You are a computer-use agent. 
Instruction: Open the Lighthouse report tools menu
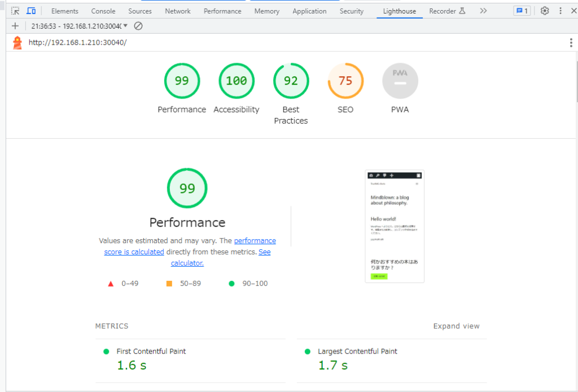pos(571,43)
